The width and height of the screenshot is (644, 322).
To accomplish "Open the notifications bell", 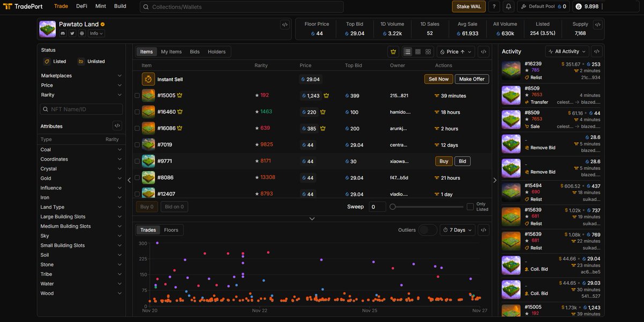I will pyautogui.click(x=508, y=6).
